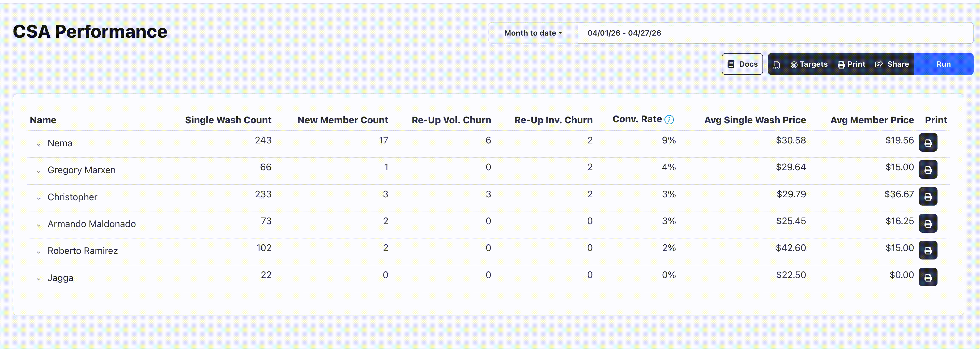980x349 pixels.
Task: Click Roberto Ramirez's wash count 102
Action: tap(264, 248)
